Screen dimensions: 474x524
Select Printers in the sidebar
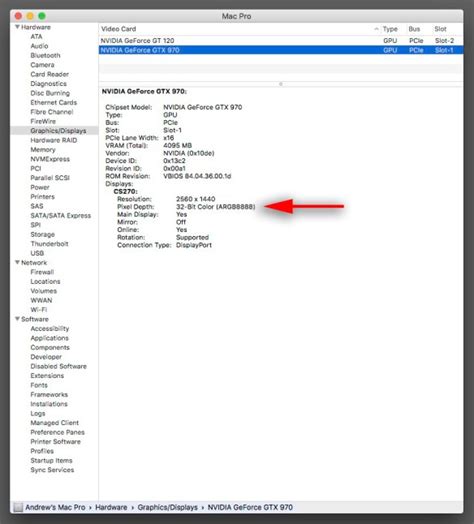(x=42, y=196)
